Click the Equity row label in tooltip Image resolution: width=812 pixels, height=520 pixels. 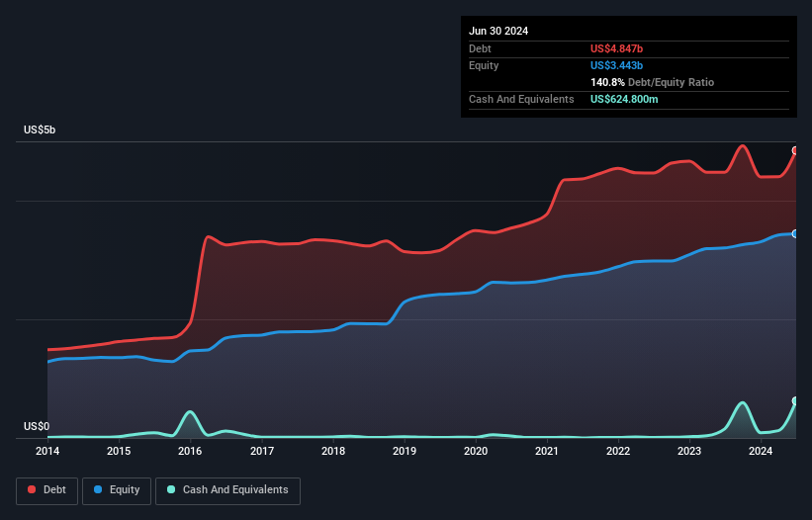click(x=484, y=65)
